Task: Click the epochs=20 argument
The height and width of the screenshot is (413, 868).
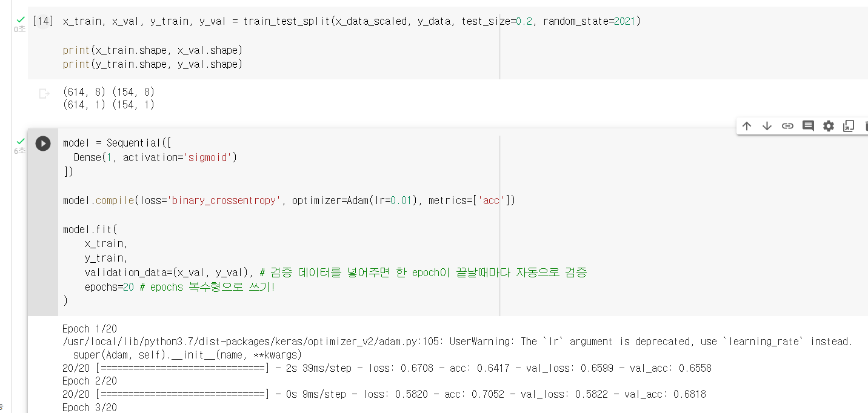Action: [x=109, y=287]
